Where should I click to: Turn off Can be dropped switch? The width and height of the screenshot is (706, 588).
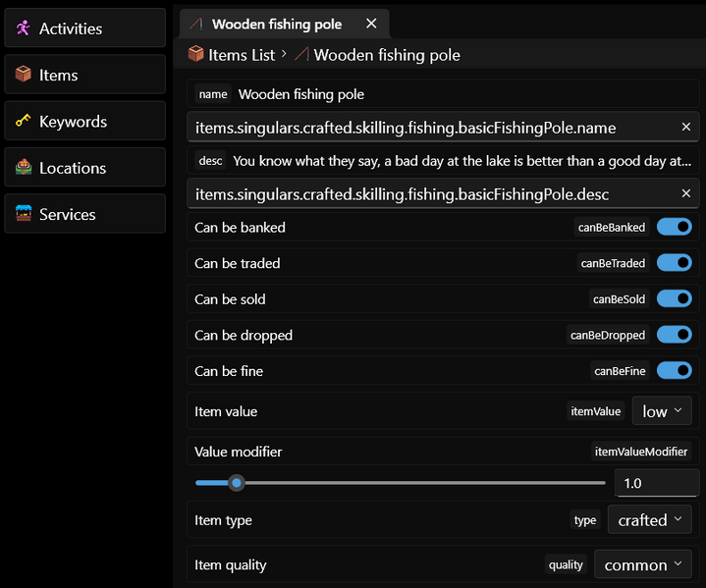coord(674,335)
